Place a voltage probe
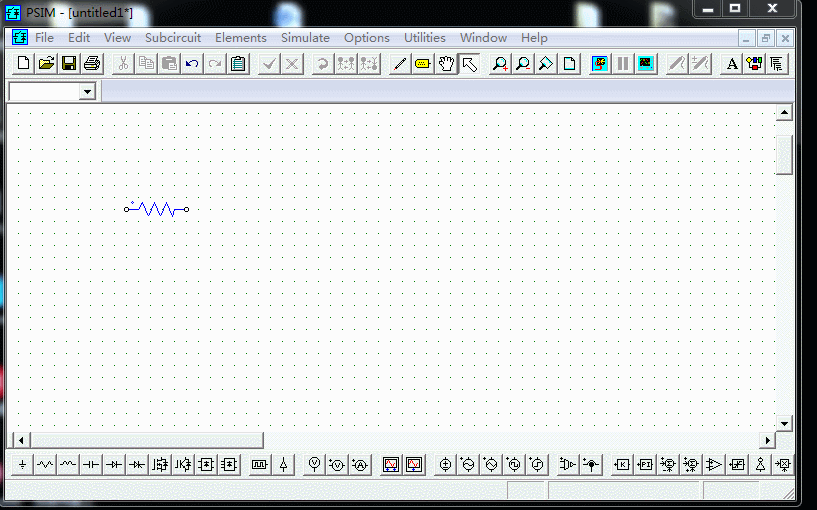The width and height of the screenshot is (817, 510). [x=314, y=464]
